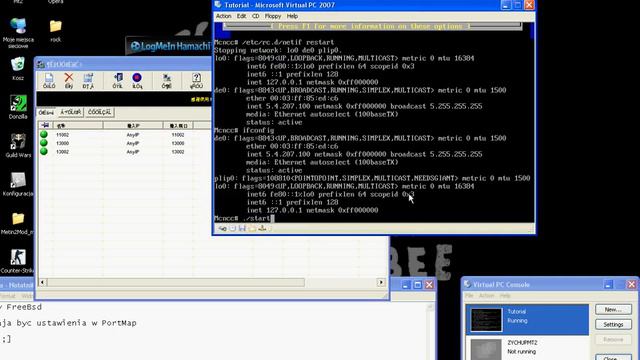This screenshot has height=360, width=640.
Task: Click the networked computers icon in PortMap toolbar
Action: [x=167, y=80]
